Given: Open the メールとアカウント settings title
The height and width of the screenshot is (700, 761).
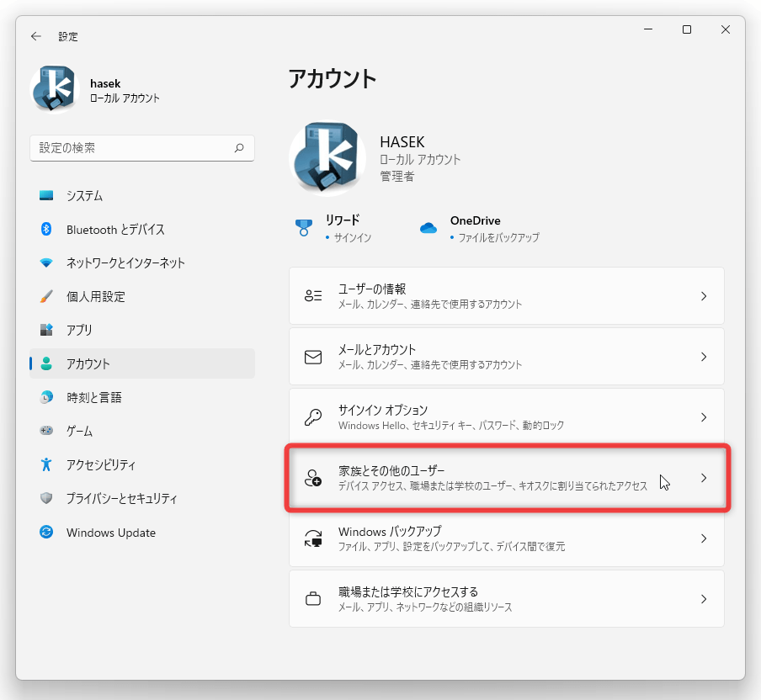Looking at the screenshot, I should click(376, 350).
